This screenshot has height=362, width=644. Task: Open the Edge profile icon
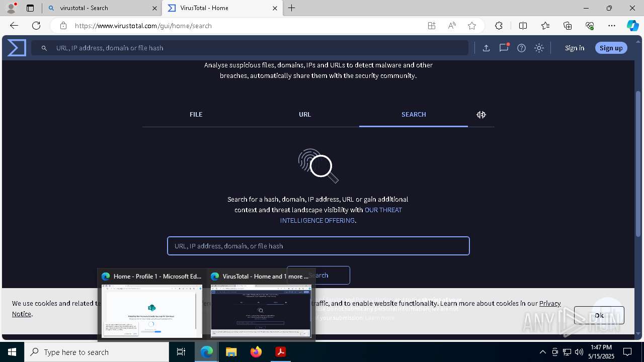11,8
